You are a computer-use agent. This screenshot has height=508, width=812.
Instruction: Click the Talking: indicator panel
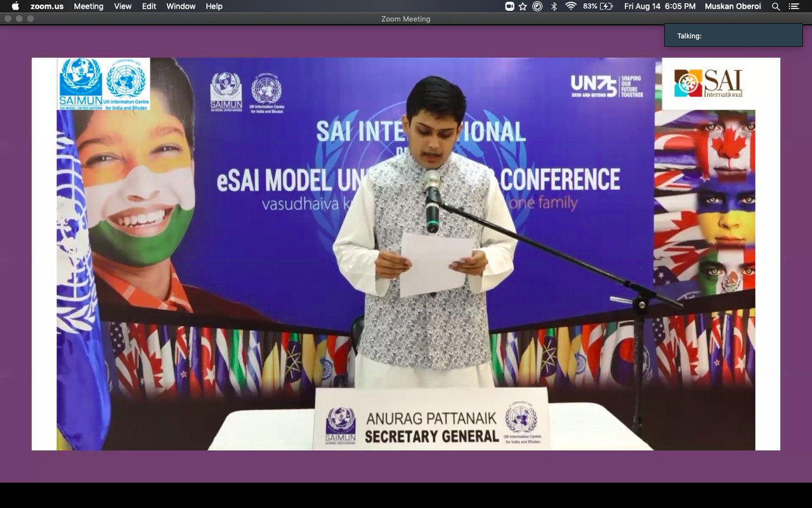[733, 36]
